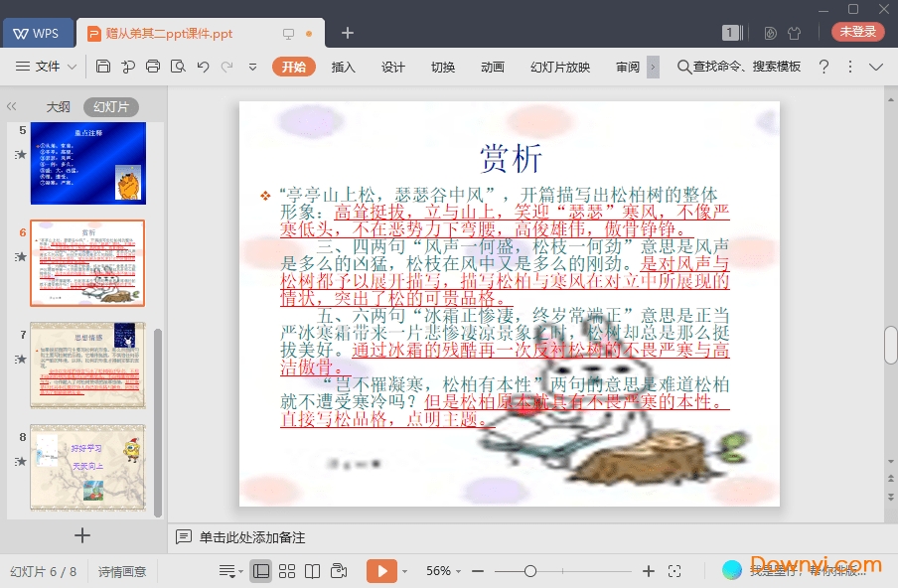898x588 pixels.
Task: Expand the dropdown arrow beside 文件
Action: (73, 67)
